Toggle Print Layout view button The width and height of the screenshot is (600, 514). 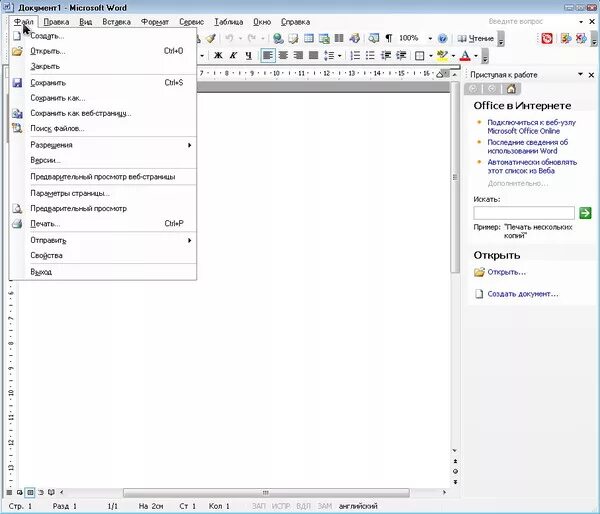click(x=30, y=492)
